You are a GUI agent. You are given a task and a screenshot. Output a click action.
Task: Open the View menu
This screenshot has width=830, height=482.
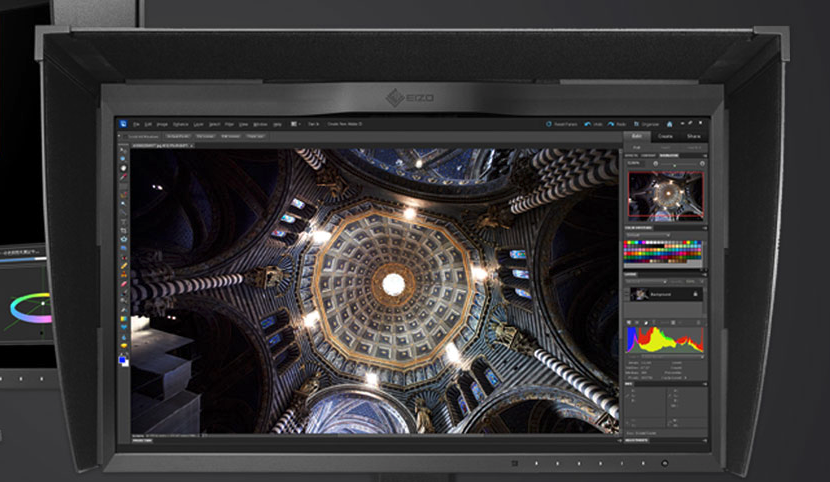point(243,124)
